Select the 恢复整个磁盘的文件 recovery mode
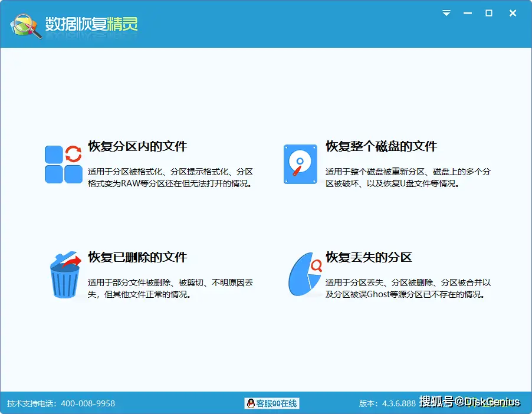The width and height of the screenshot is (532, 414). click(x=380, y=146)
